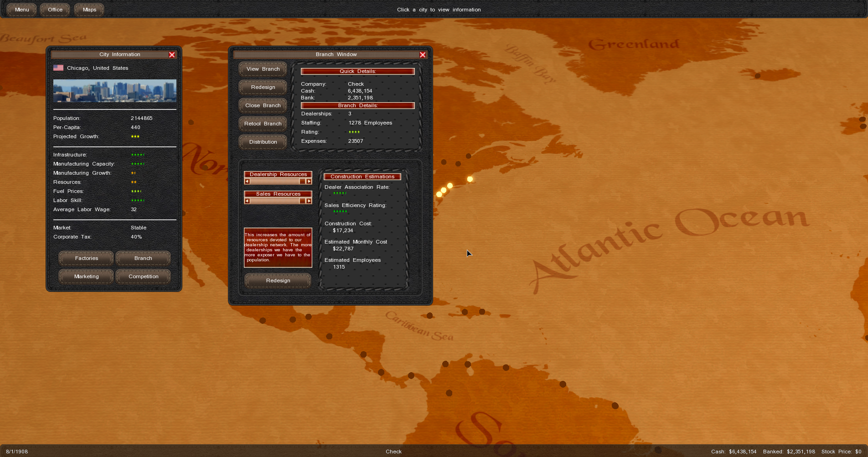Close the Branch Window panel
The height and width of the screenshot is (457, 868).
coord(423,55)
